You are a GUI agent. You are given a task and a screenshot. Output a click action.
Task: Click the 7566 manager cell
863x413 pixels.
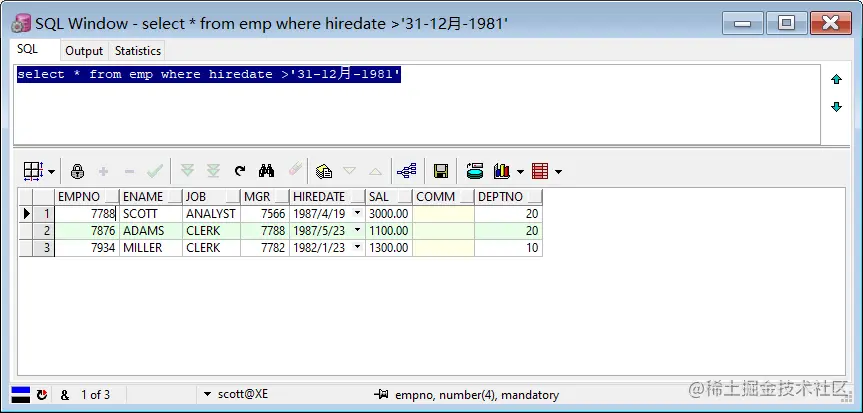point(265,214)
